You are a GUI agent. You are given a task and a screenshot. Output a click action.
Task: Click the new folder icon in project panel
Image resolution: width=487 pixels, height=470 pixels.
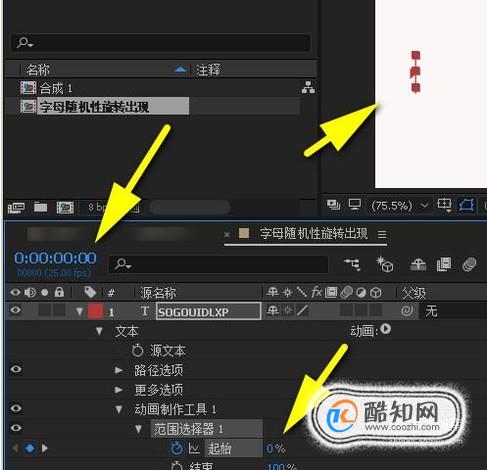(40, 207)
